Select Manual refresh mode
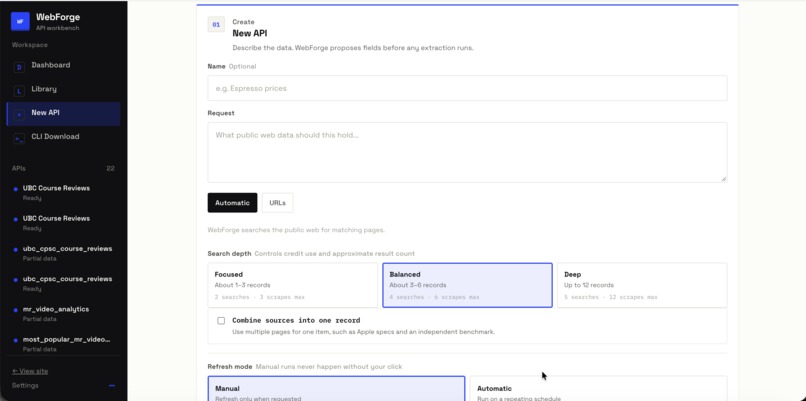 [x=336, y=389]
